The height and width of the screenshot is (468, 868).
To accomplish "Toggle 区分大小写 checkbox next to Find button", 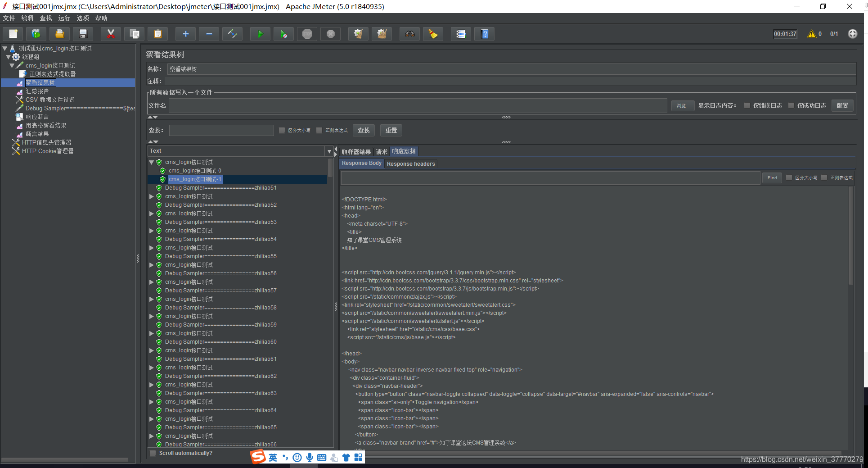I will tap(789, 177).
